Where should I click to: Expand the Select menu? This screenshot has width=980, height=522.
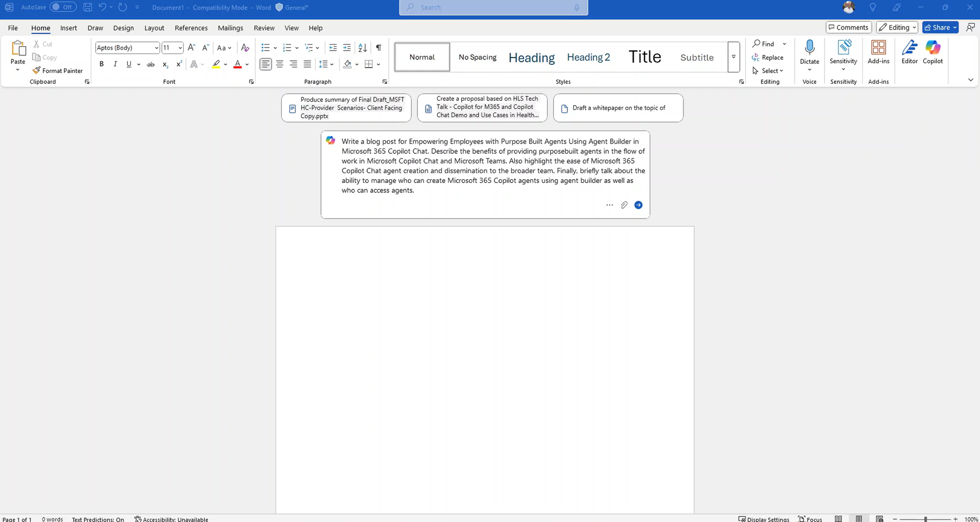[768, 71]
